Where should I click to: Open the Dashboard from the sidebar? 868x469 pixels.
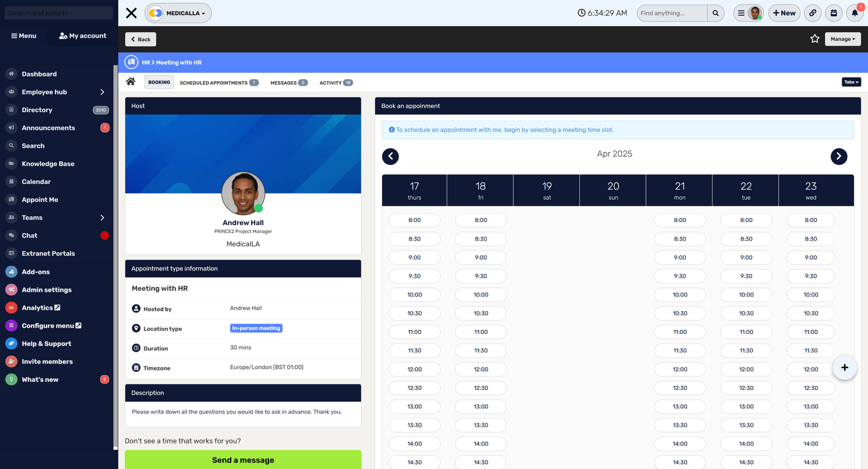(39, 74)
